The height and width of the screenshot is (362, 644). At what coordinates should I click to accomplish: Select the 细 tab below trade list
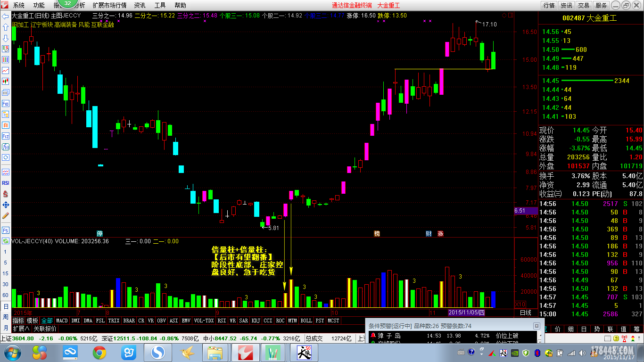[x=570, y=329]
